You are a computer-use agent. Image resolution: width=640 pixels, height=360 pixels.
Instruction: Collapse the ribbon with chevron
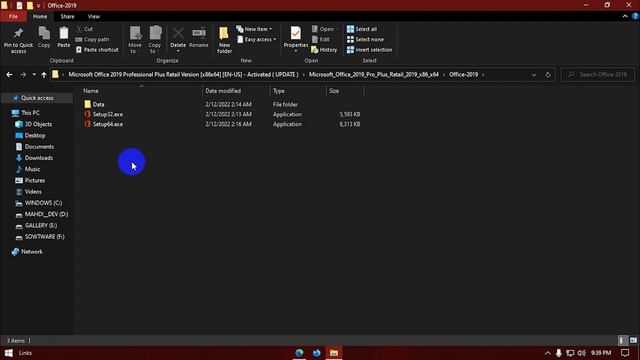point(625,16)
